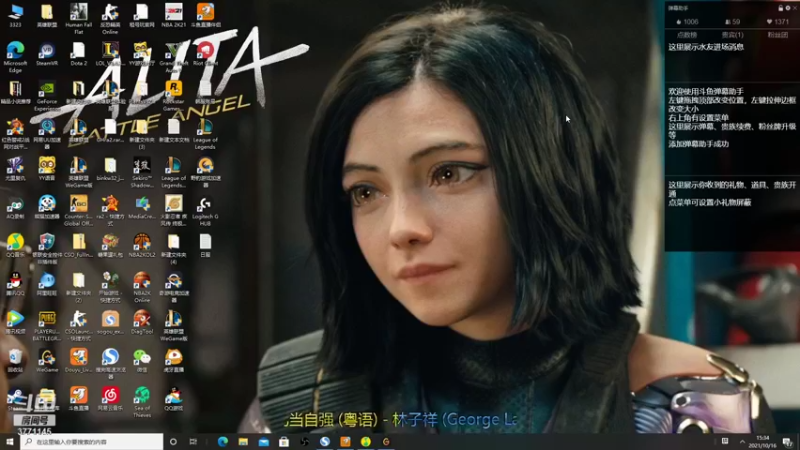Launch NBA 2K21 from the desktop
This screenshot has height=450, width=800.
[173, 14]
